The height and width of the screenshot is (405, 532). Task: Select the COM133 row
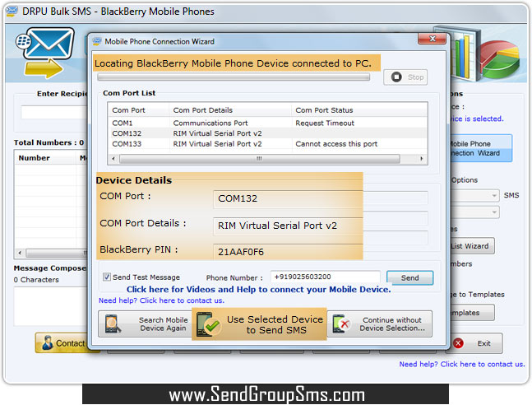[x=268, y=144]
